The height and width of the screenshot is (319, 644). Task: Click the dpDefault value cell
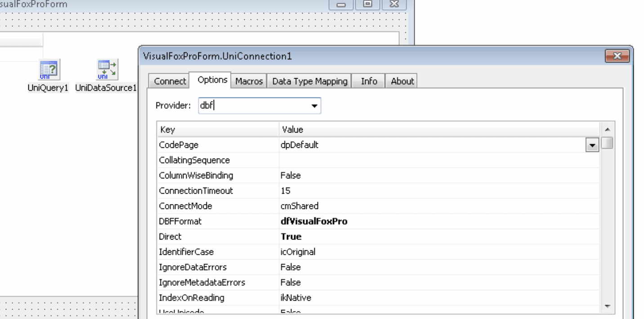coord(433,145)
